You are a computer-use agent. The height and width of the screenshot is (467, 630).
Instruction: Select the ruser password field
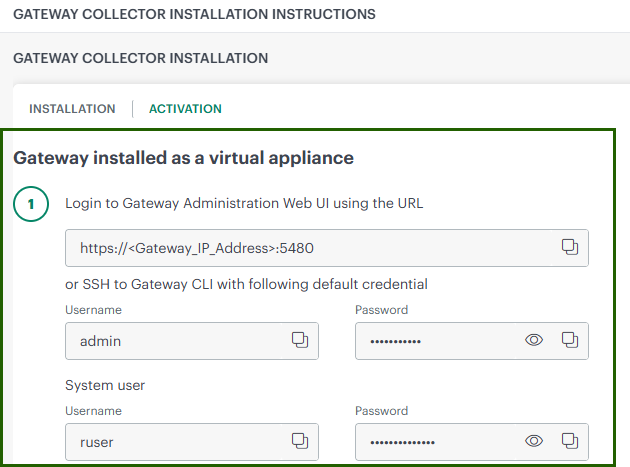coord(435,441)
